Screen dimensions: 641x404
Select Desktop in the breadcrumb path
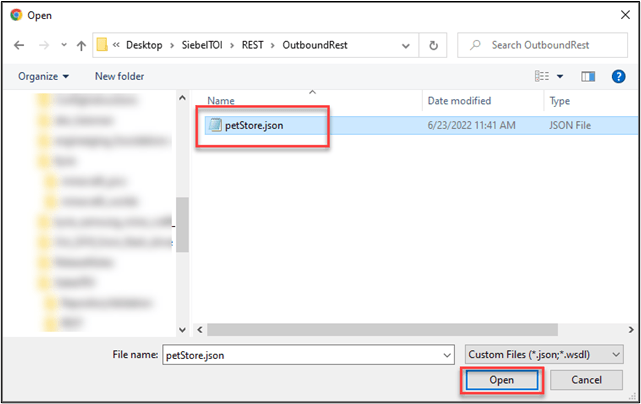(x=144, y=45)
